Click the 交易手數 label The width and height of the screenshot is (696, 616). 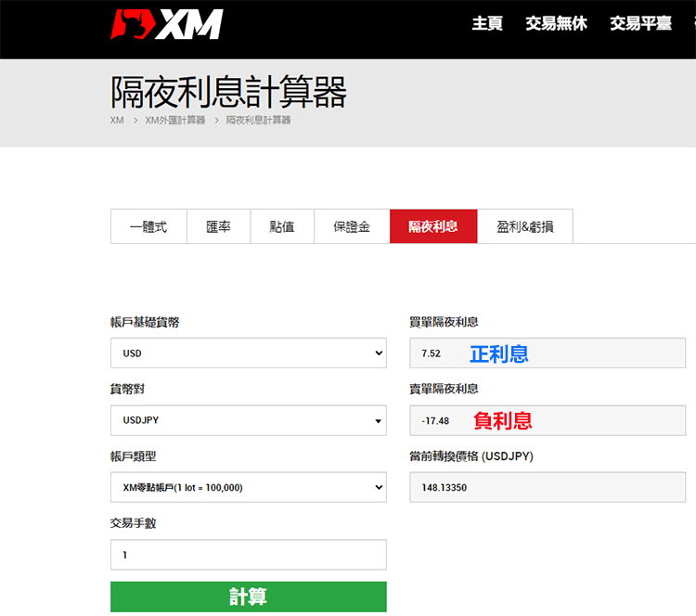point(133,523)
